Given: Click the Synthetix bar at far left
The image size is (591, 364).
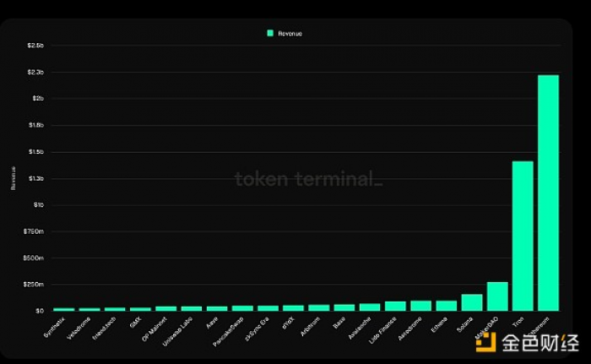Looking at the screenshot, I should 64,309.
